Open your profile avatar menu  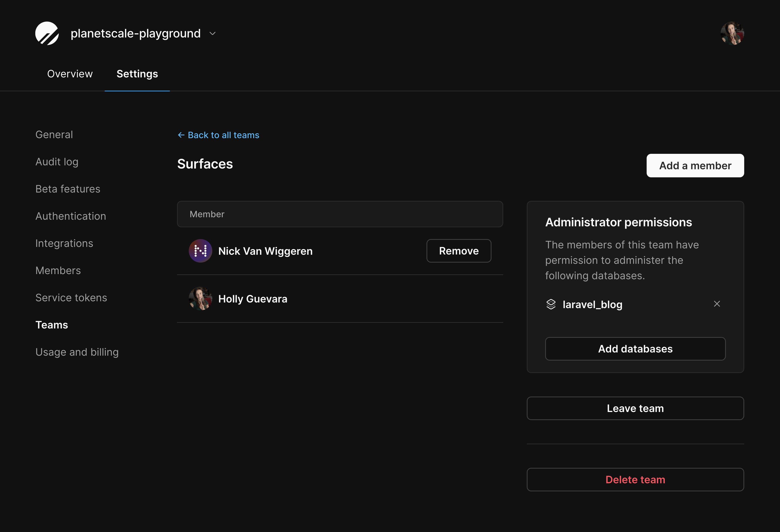pyautogui.click(x=732, y=33)
